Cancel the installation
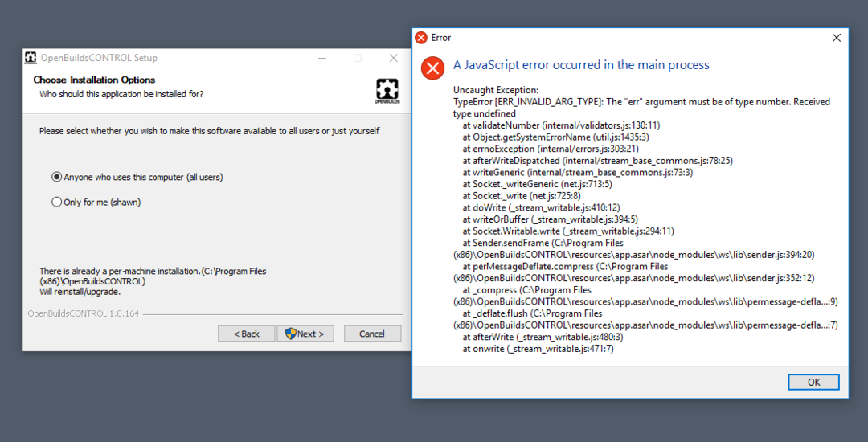Viewport: 868px width, 442px height. (x=372, y=334)
